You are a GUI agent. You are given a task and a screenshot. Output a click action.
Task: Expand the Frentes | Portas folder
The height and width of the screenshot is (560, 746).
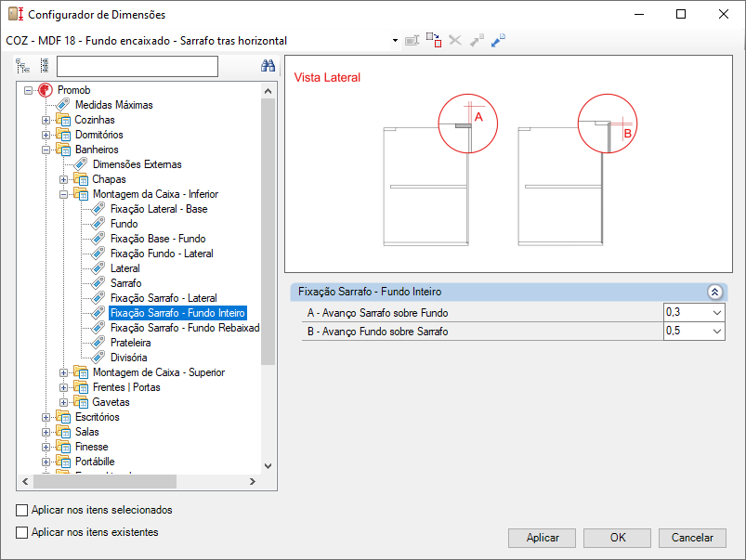pos(64,387)
